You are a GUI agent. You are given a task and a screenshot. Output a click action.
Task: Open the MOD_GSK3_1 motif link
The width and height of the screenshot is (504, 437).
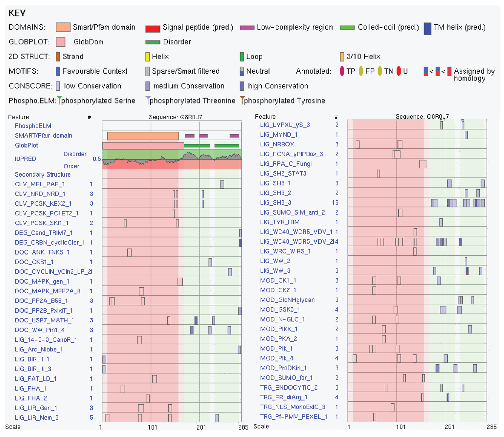pos(280,309)
